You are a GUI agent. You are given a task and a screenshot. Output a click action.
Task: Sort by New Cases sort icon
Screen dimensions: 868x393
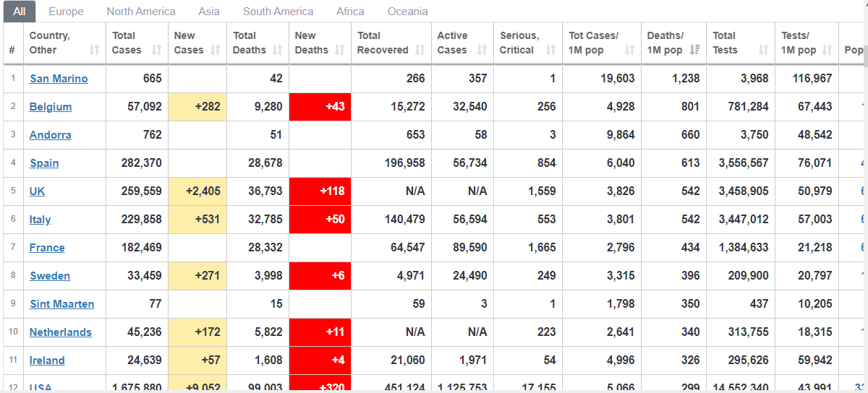pyautogui.click(x=216, y=50)
